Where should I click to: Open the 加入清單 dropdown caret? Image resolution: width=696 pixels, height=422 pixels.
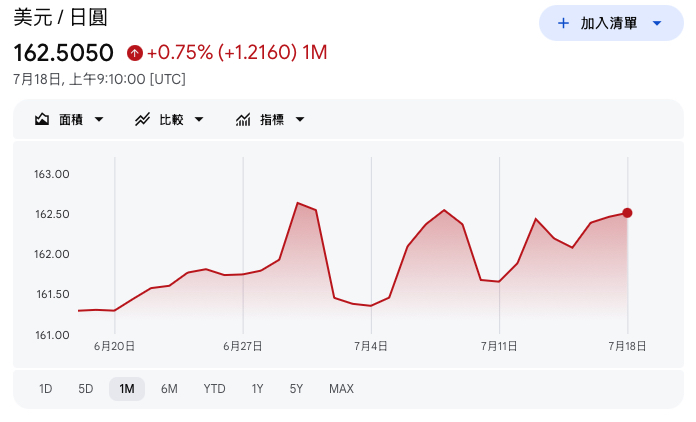tap(657, 23)
